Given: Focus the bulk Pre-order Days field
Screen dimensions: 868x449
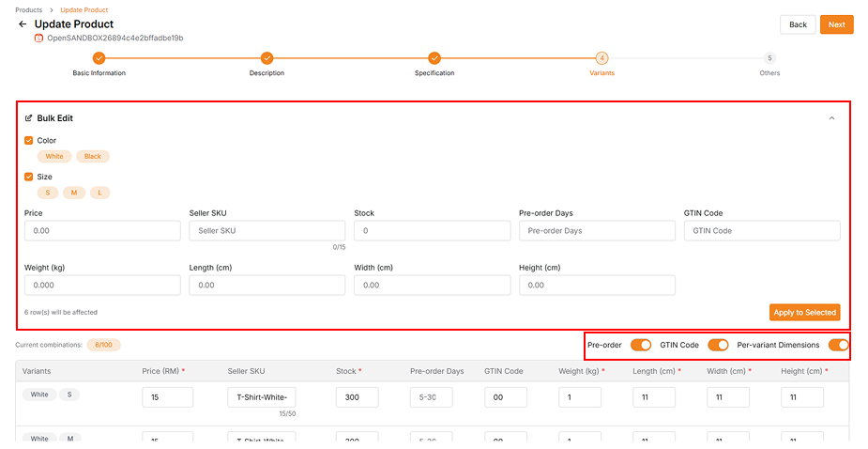Looking at the screenshot, I should tap(598, 230).
